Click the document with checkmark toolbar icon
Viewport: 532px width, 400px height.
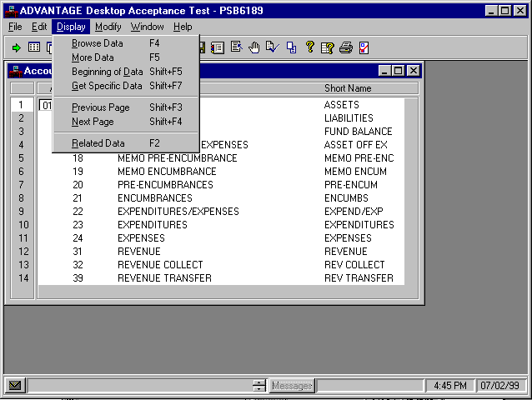click(x=273, y=47)
